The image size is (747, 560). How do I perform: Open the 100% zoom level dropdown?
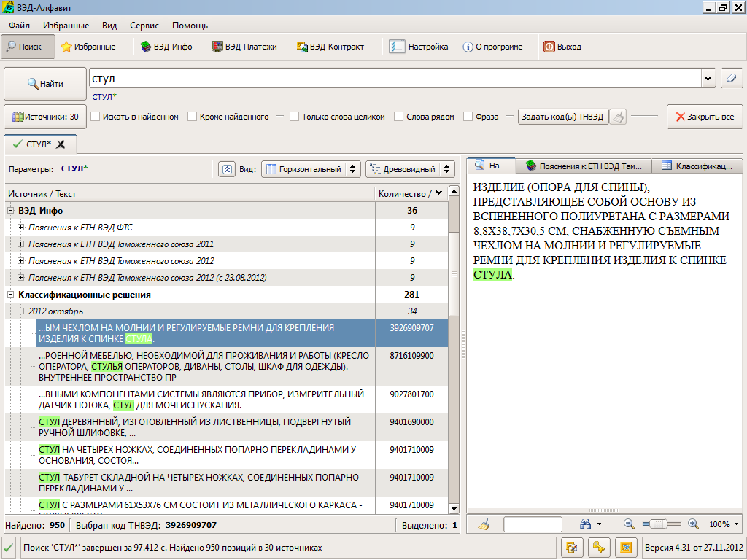point(736,524)
